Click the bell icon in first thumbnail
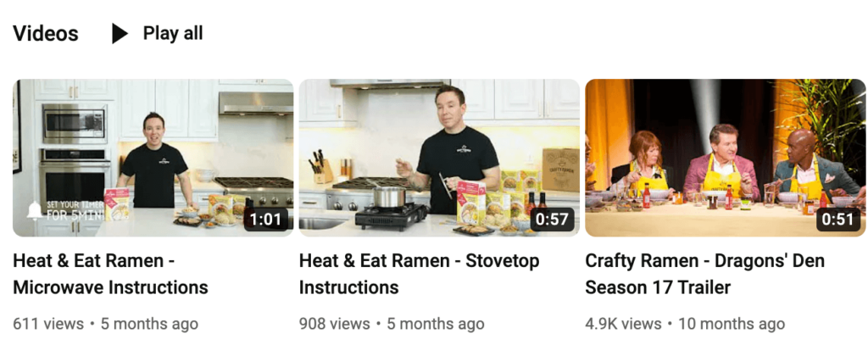The image size is (868, 356). pyautogui.click(x=34, y=210)
